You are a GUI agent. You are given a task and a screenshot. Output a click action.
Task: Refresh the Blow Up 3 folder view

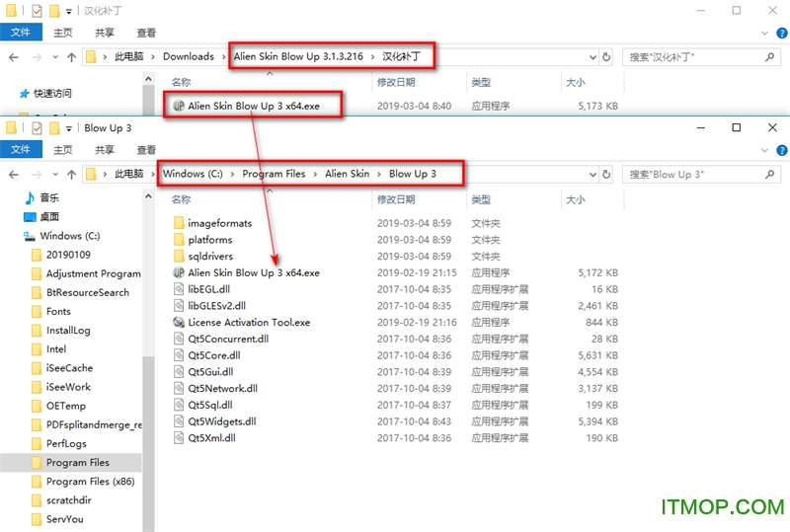pyautogui.click(x=606, y=175)
